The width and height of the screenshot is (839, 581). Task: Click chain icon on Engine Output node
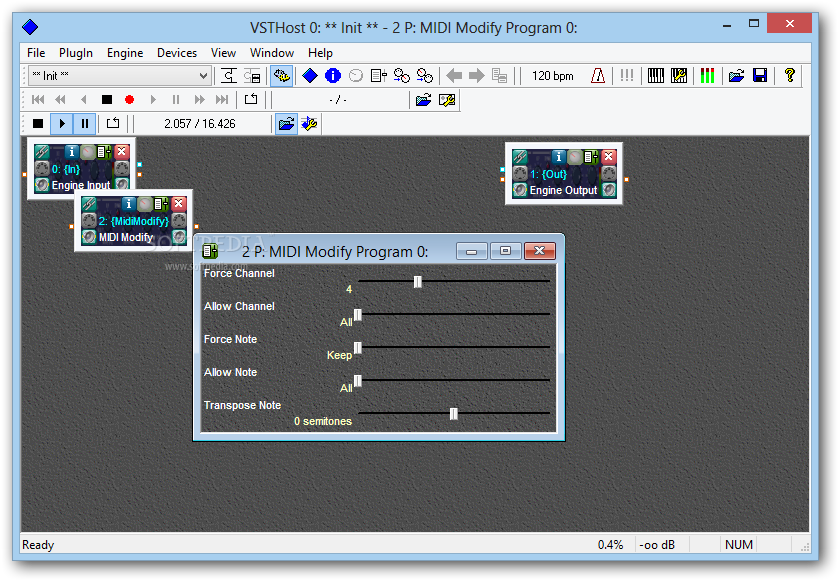click(x=520, y=157)
